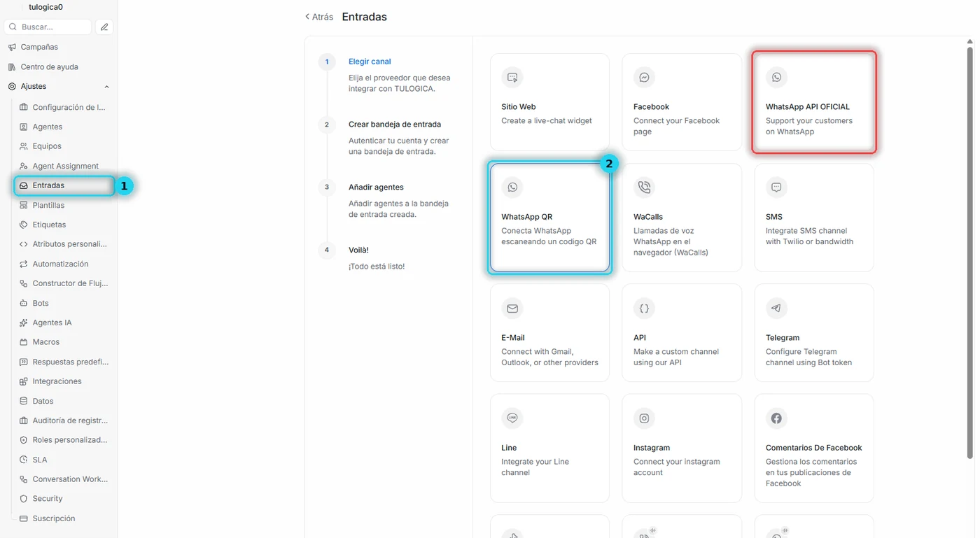This screenshot has width=980, height=538.
Task: Click the Comentarios De Facebook icon
Action: tap(776, 418)
